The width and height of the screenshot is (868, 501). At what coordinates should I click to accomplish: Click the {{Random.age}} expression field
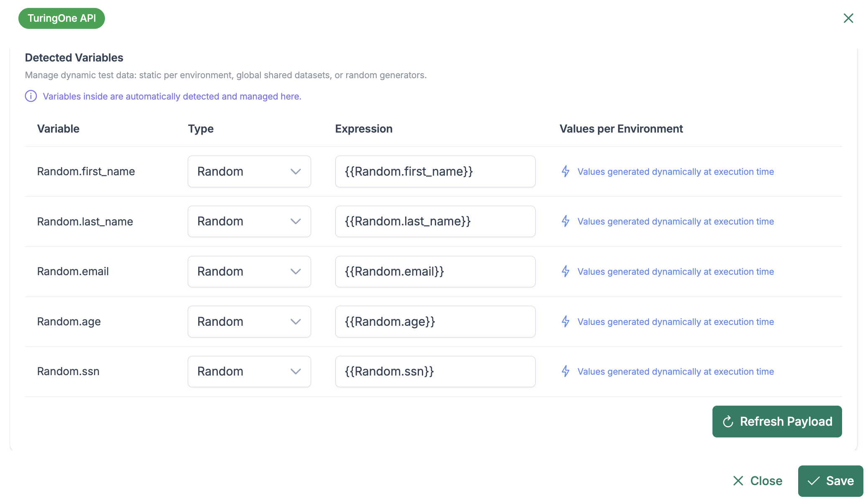click(435, 322)
